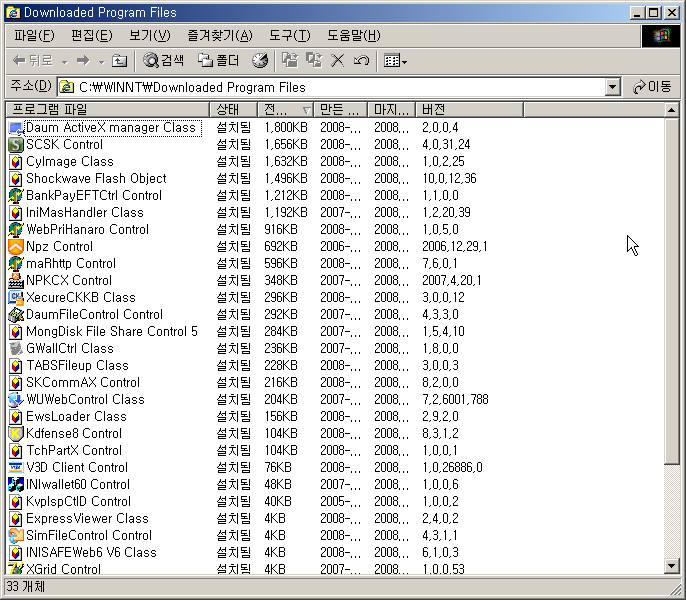Select the WUWebControl Class icon
The width and height of the screenshot is (686, 600).
pos(16,400)
